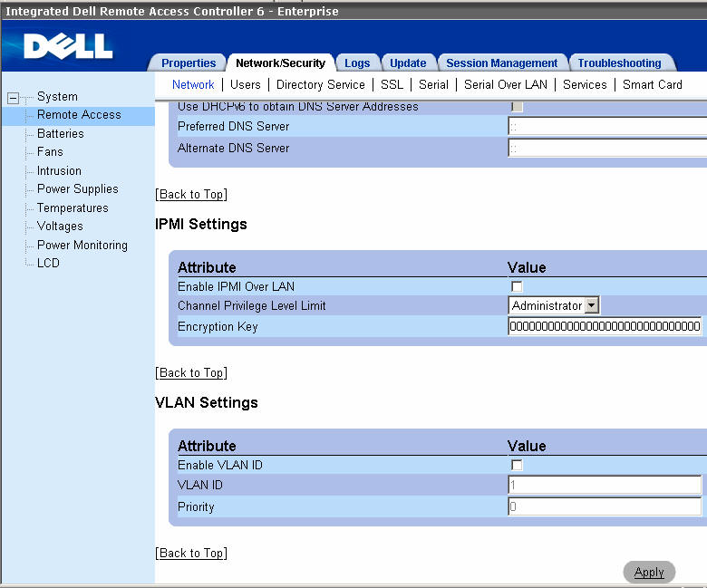Click the Enable VLAN ID label
707x588 pixels.
point(220,465)
